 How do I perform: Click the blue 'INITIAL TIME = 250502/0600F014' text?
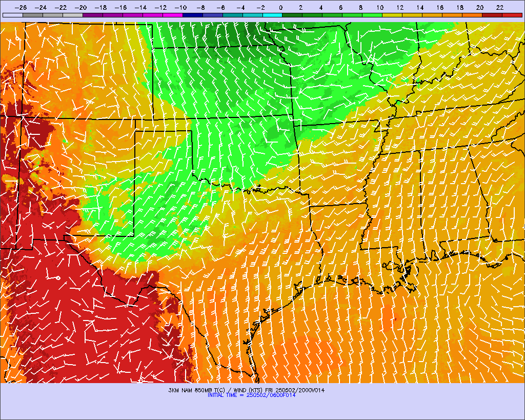pyautogui.click(x=251, y=395)
